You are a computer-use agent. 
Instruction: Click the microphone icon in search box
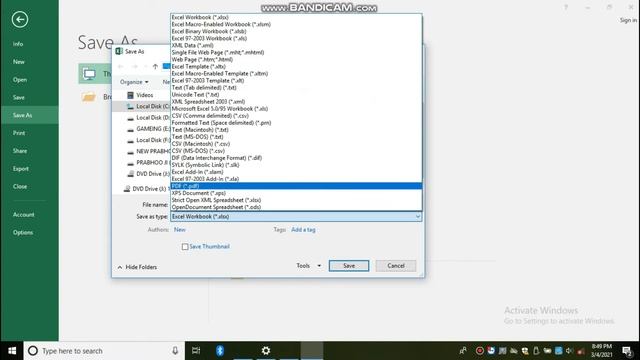click(x=175, y=351)
